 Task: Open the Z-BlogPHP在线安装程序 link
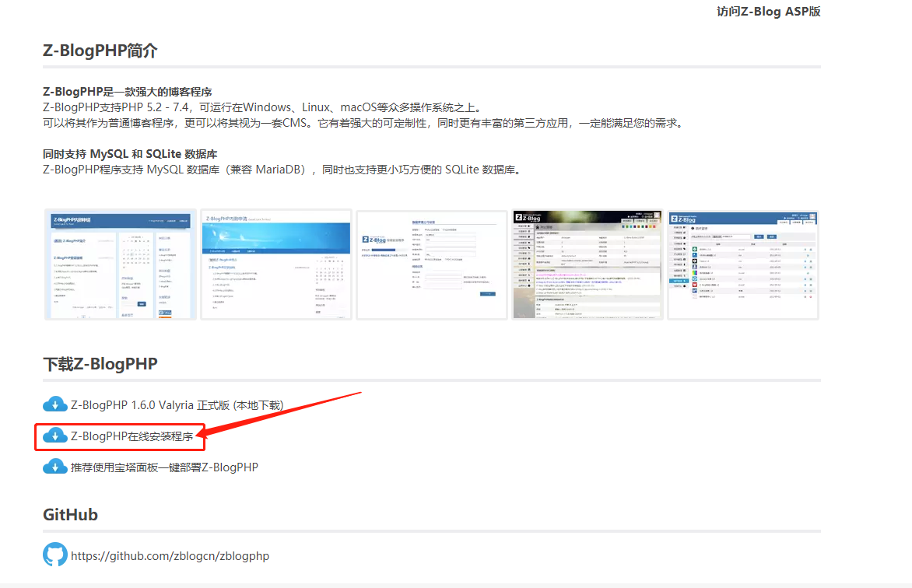[132, 436]
